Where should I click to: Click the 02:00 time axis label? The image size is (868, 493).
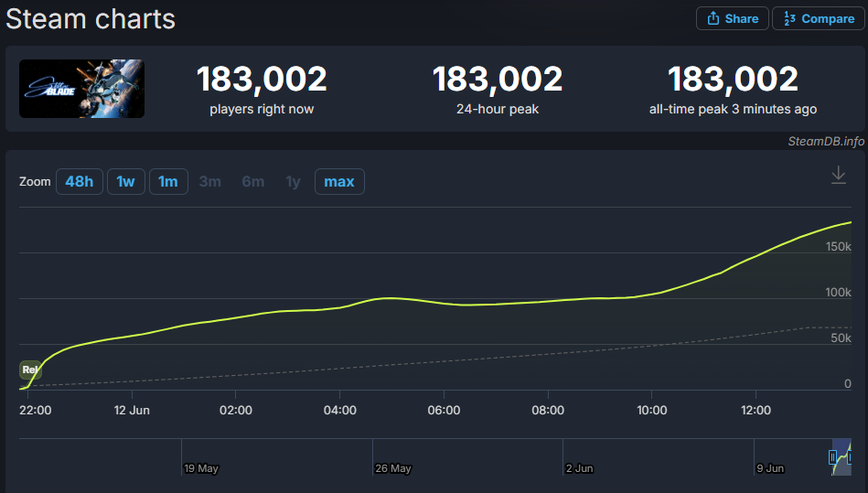(236, 410)
